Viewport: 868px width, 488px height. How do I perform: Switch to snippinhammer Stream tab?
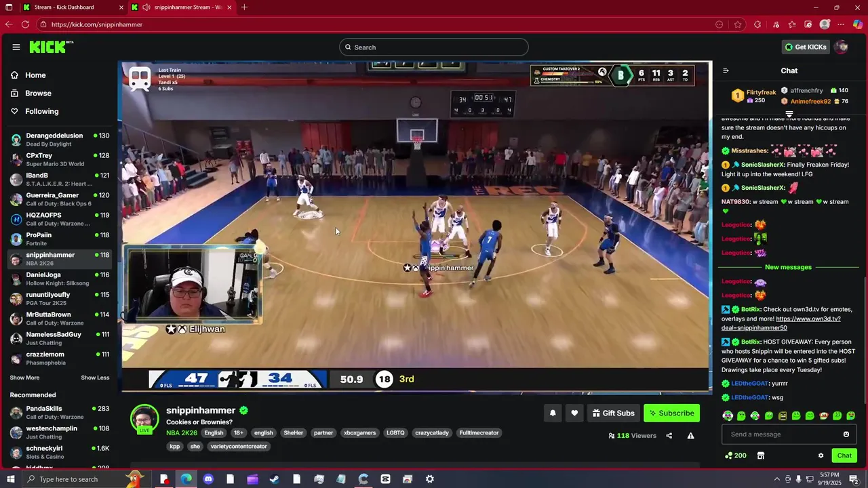182,7
